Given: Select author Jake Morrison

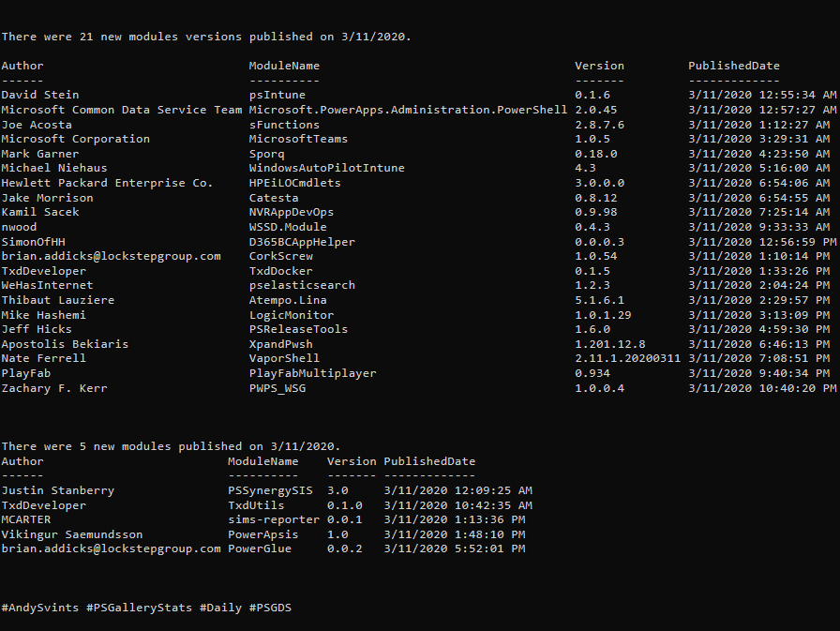Looking at the screenshot, I should pyautogui.click(x=47, y=198).
